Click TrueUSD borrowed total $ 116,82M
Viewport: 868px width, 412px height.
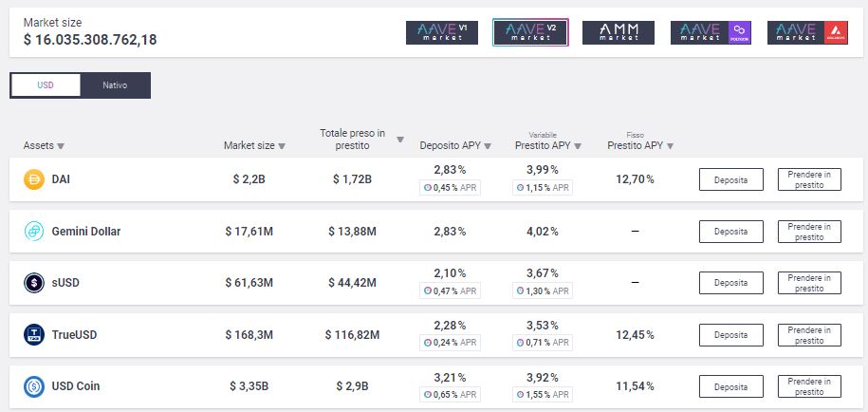pos(352,334)
